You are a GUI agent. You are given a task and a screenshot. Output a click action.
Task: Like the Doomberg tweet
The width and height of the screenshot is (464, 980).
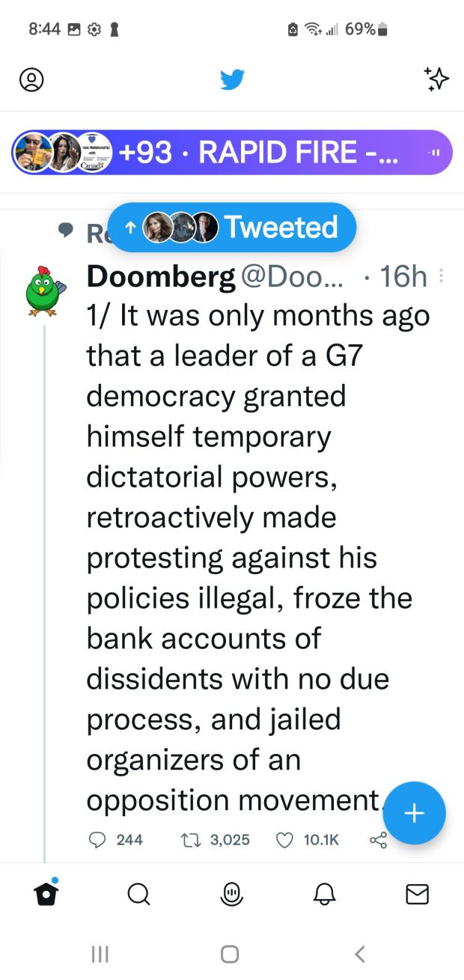[285, 840]
